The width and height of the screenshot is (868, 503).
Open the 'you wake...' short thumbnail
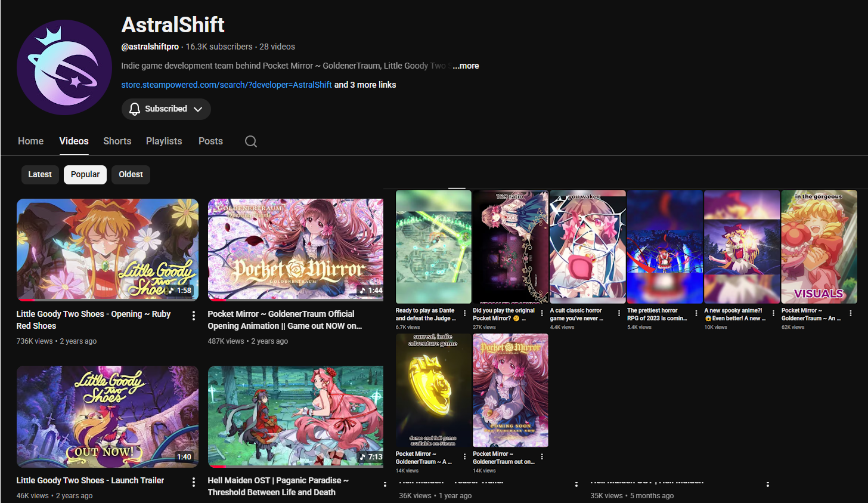click(588, 247)
